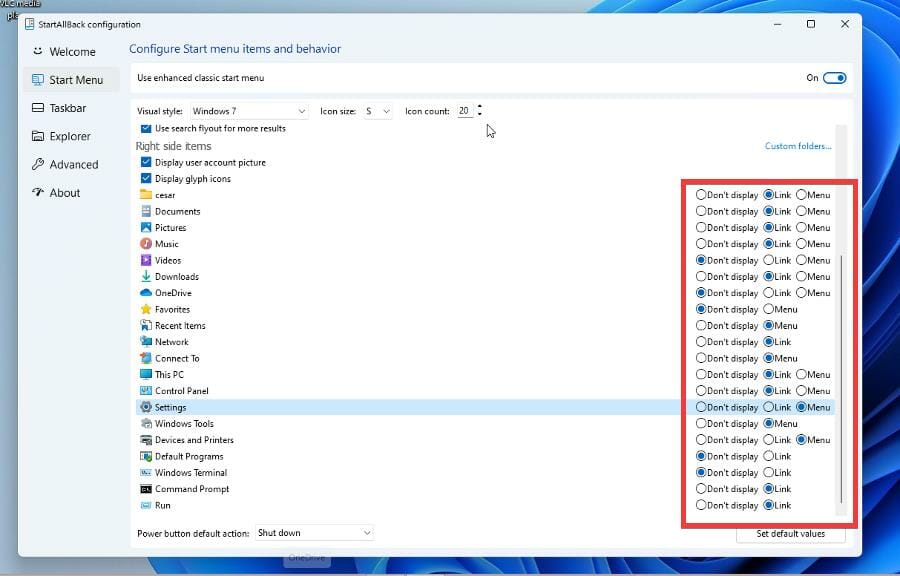The width and height of the screenshot is (900, 576).
Task: Click the Videos item icon
Action: (x=146, y=260)
